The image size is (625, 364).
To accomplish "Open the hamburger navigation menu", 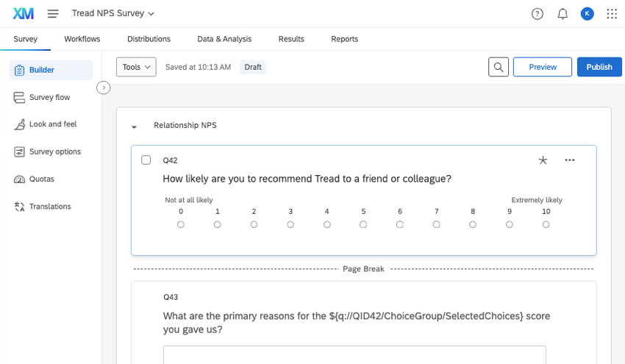I will point(53,13).
